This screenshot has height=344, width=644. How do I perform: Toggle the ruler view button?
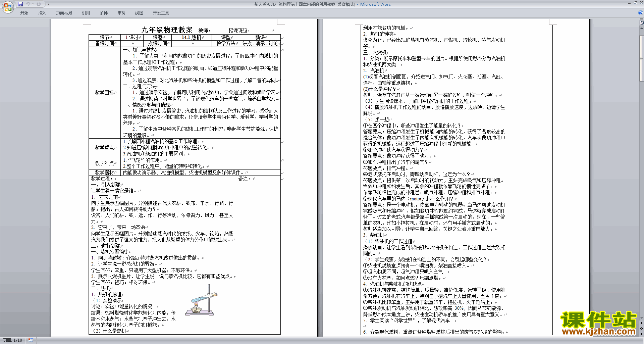(642, 23)
